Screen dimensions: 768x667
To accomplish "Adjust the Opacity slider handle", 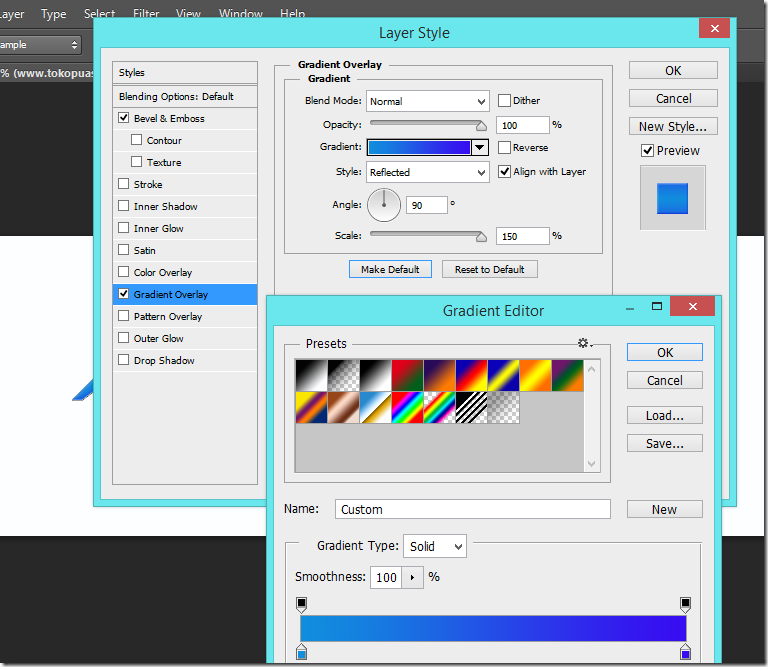I will [x=481, y=126].
